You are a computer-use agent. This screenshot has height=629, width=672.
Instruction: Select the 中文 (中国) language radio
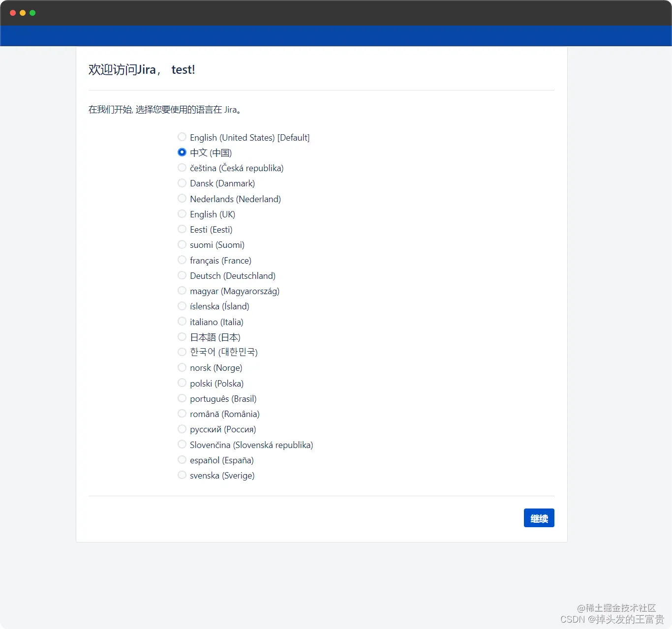tap(182, 152)
